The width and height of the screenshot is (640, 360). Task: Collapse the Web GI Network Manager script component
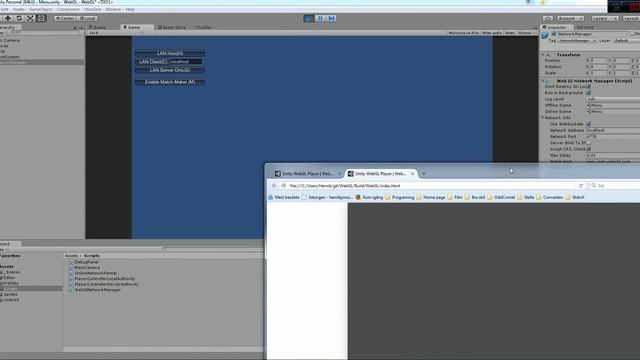click(543, 81)
